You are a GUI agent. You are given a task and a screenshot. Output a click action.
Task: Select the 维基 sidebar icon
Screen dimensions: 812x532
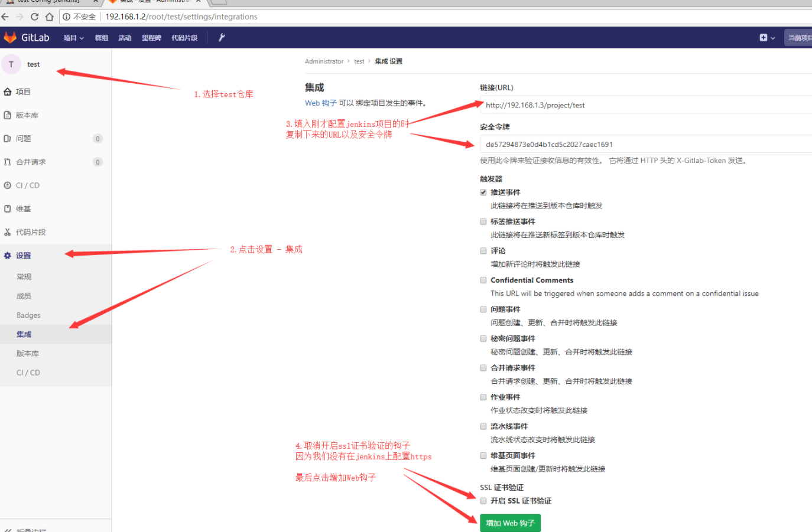click(7, 208)
